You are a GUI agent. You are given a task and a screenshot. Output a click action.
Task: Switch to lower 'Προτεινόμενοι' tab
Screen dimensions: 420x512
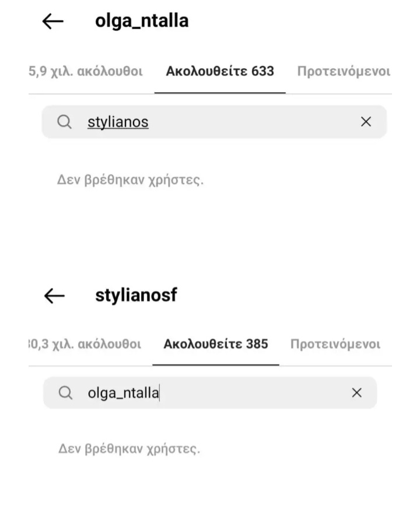click(335, 344)
